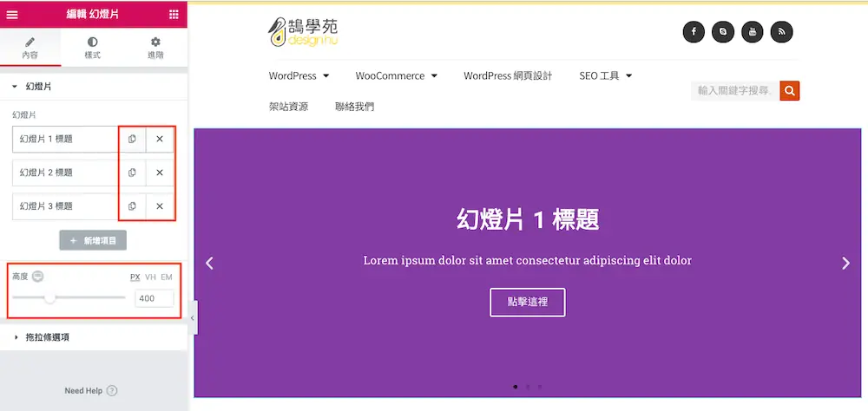Viewport: 868px width, 411px height.
Task: Open the SEO 工具 dropdown menu
Action: click(x=606, y=75)
